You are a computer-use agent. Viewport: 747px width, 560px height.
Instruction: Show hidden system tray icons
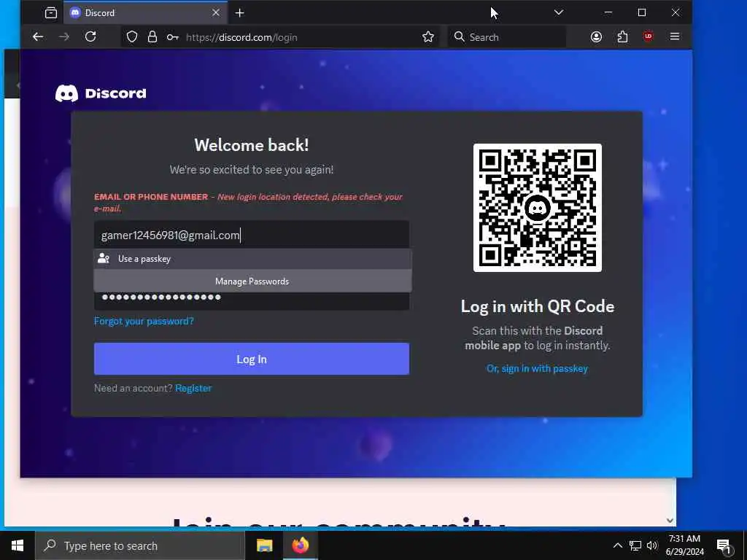pos(617,545)
